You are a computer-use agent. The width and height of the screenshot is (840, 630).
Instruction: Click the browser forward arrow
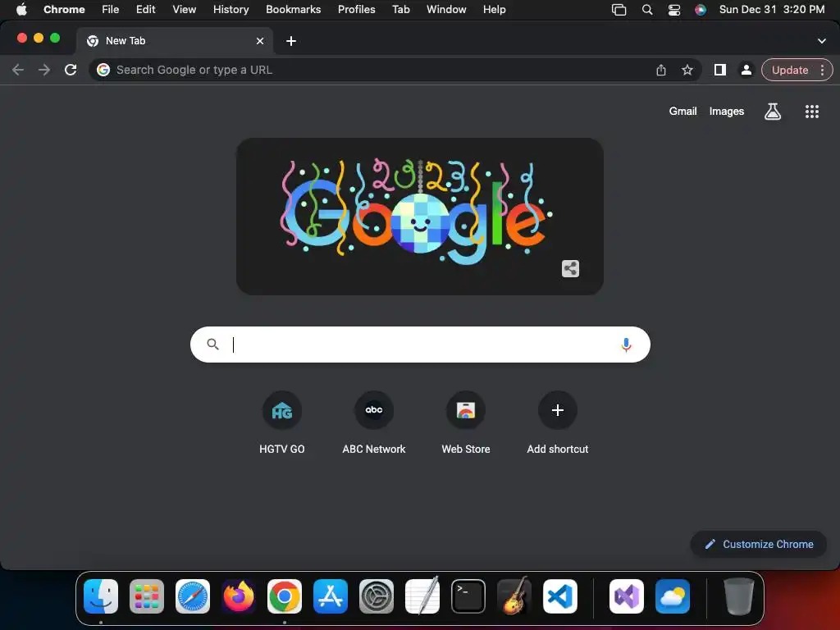[x=44, y=70]
